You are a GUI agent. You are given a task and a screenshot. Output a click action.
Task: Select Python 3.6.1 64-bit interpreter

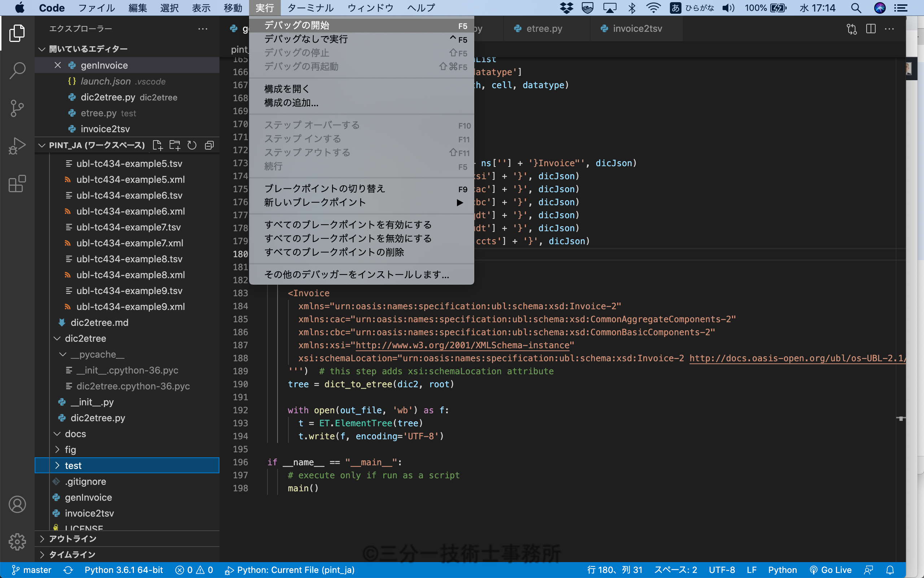coord(124,570)
